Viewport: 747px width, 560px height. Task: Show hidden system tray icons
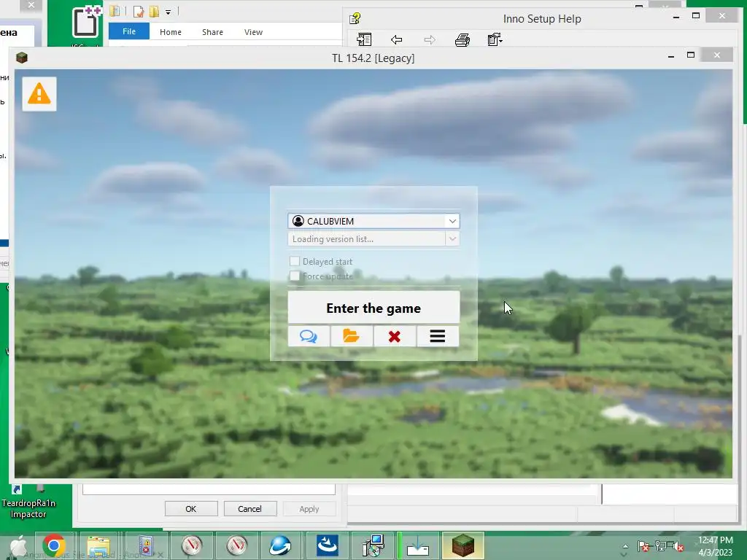click(x=625, y=546)
